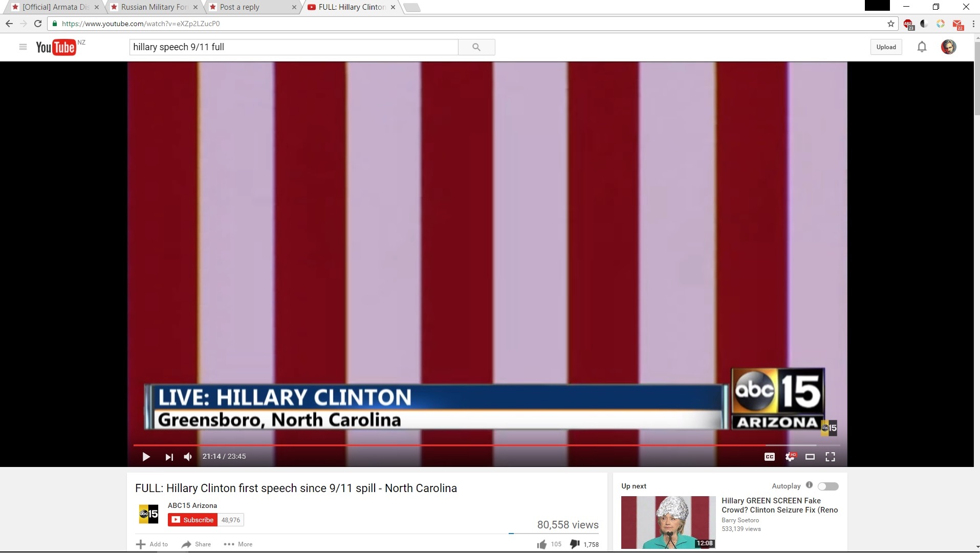The image size is (980, 553).
Task: Toggle closed captions on video
Action: [x=769, y=457]
